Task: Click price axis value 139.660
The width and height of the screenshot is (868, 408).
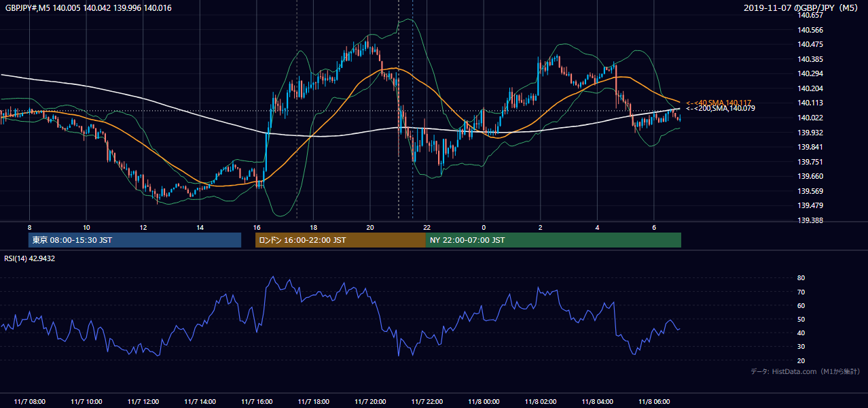Action: 810,176
